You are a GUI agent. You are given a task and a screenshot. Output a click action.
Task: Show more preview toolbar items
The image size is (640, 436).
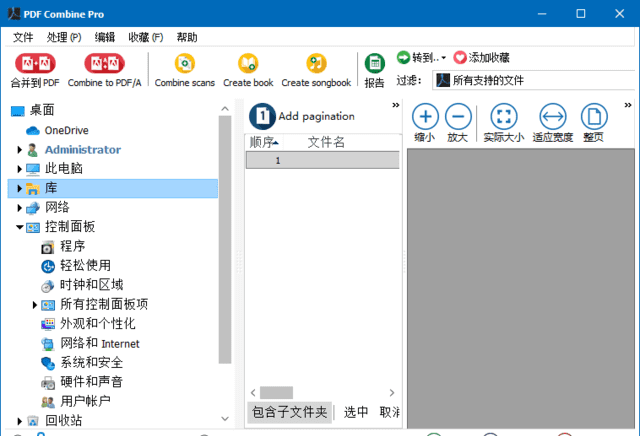coord(628,105)
